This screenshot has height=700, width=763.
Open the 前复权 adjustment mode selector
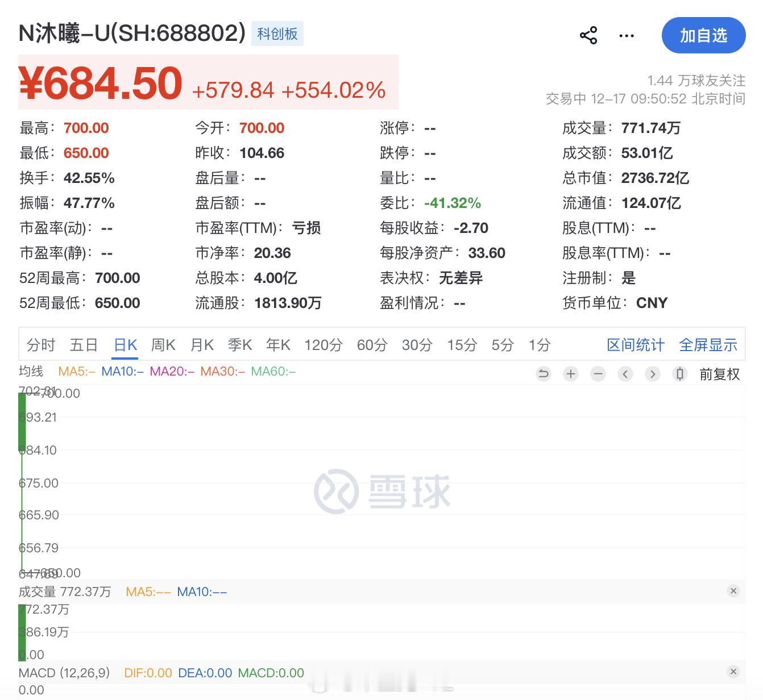[719, 374]
